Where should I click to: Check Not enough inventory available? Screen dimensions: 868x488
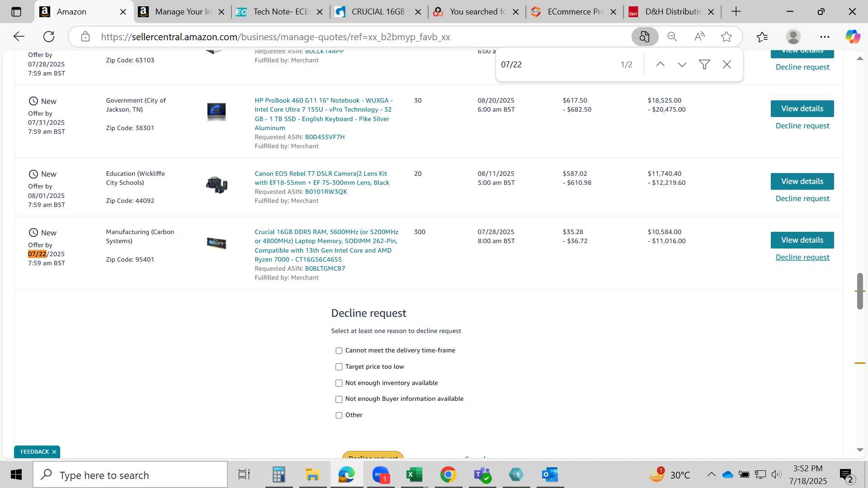339,383
